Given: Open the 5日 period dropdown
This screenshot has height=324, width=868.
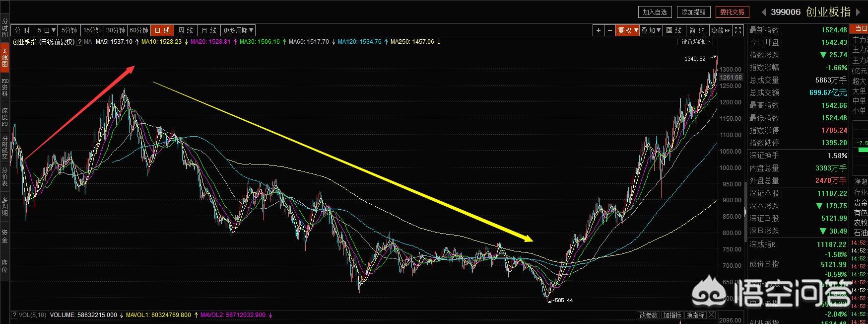Looking at the screenshot, I should pos(47,30).
